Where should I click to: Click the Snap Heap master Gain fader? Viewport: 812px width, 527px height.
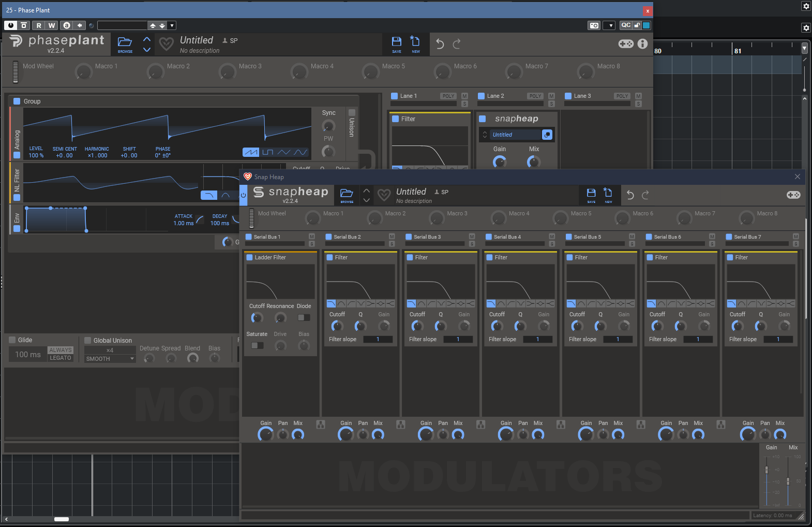coord(766,470)
